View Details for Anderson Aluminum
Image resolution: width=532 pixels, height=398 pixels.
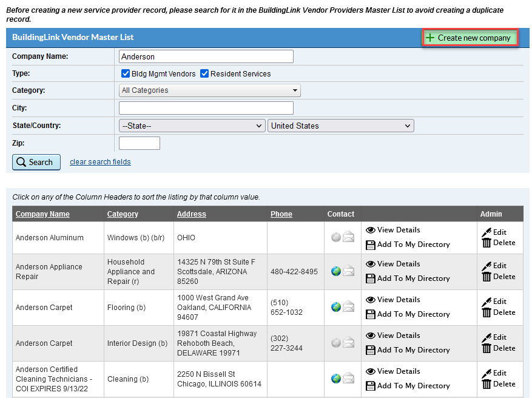(393, 230)
